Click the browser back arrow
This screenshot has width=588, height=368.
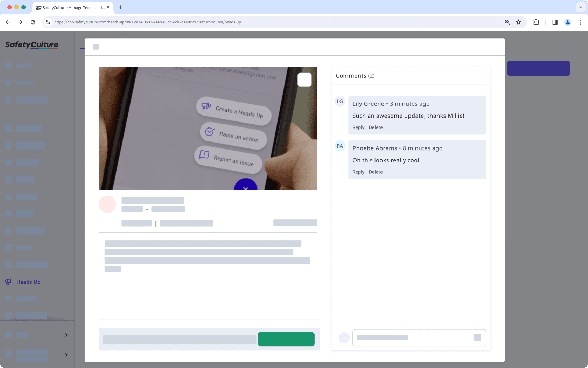(8, 22)
